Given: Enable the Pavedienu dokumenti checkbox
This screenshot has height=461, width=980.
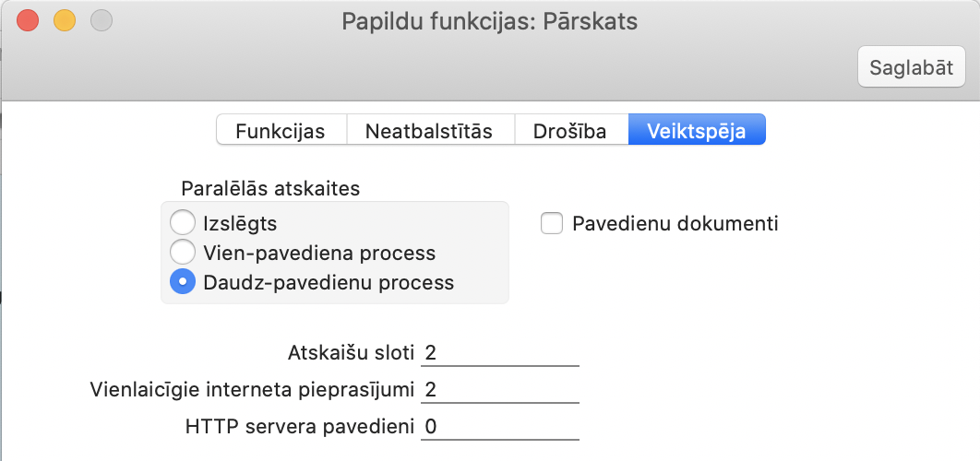Looking at the screenshot, I should [552, 223].
